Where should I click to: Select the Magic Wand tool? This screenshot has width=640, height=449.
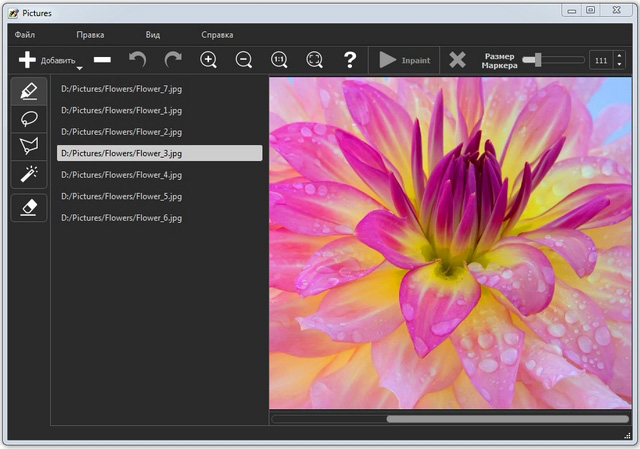28,175
